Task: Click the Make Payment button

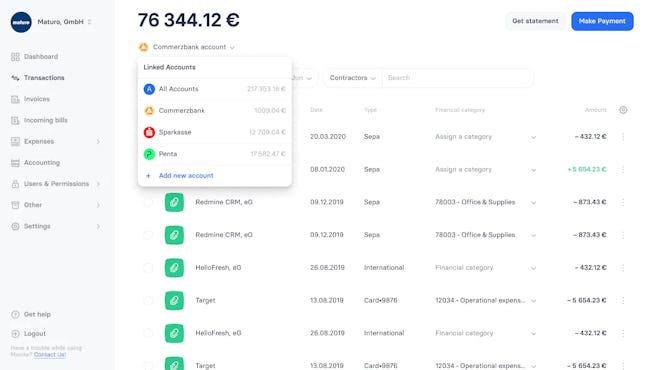Action: point(602,21)
